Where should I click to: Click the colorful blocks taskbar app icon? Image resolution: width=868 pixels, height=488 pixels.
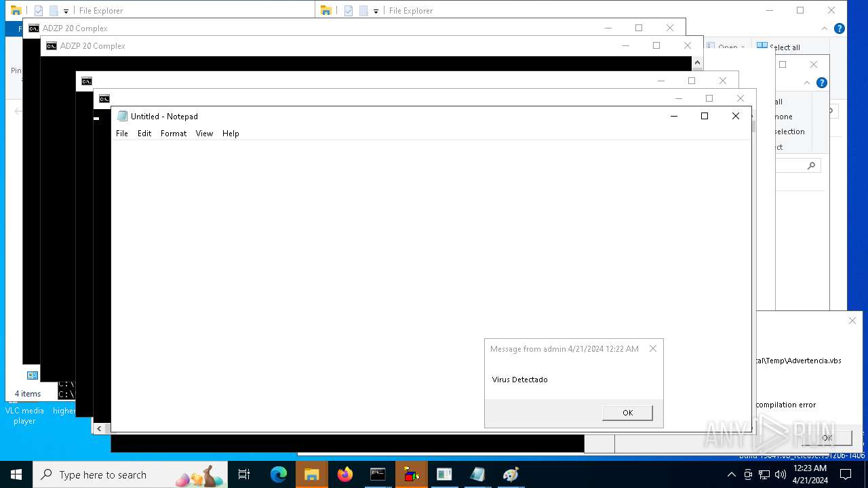(411, 474)
